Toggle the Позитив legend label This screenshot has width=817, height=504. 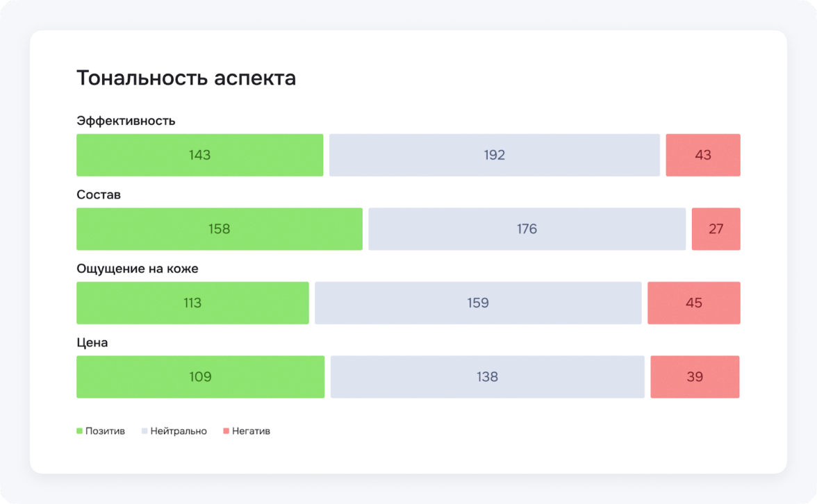coord(105,431)
